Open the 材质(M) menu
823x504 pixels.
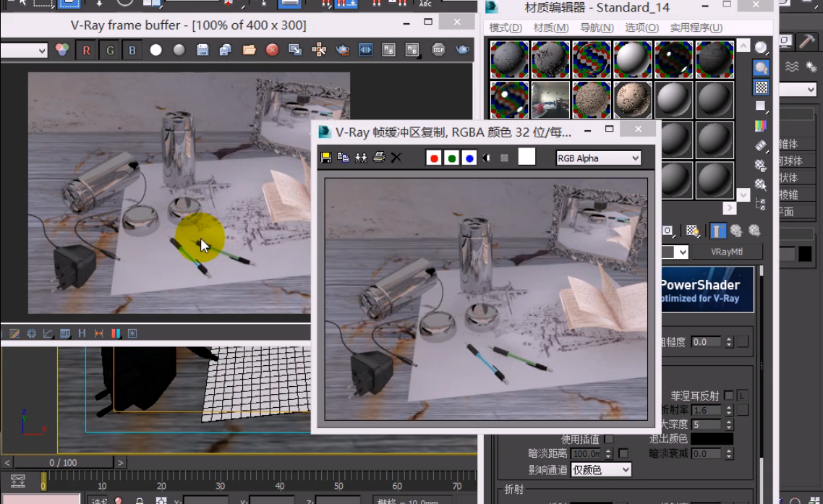[x=552, y=27]
